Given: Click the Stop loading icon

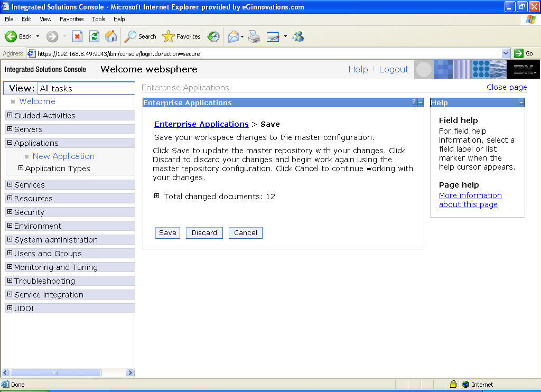Looking at the screenshot, I should [77, 36].
